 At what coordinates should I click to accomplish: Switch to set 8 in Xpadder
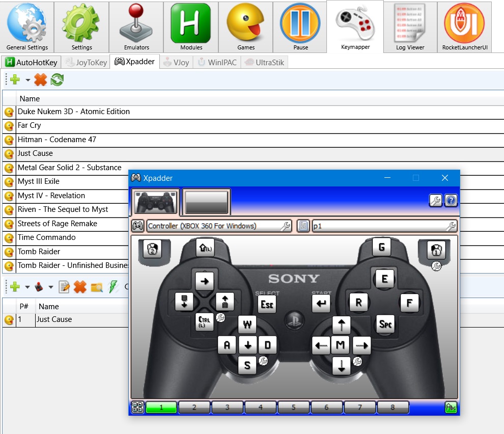pos(393,407)
